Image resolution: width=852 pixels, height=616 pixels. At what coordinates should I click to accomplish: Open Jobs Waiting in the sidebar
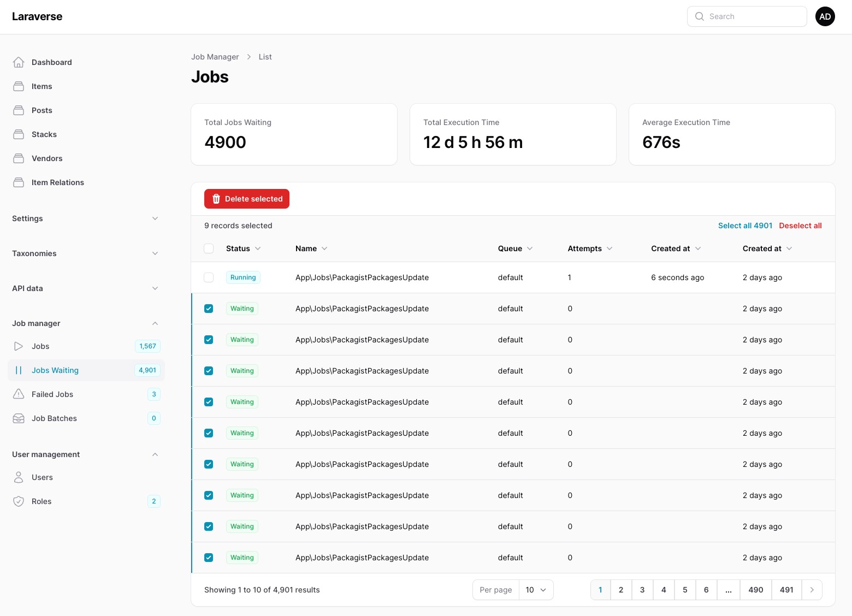(x=86, y=370)
